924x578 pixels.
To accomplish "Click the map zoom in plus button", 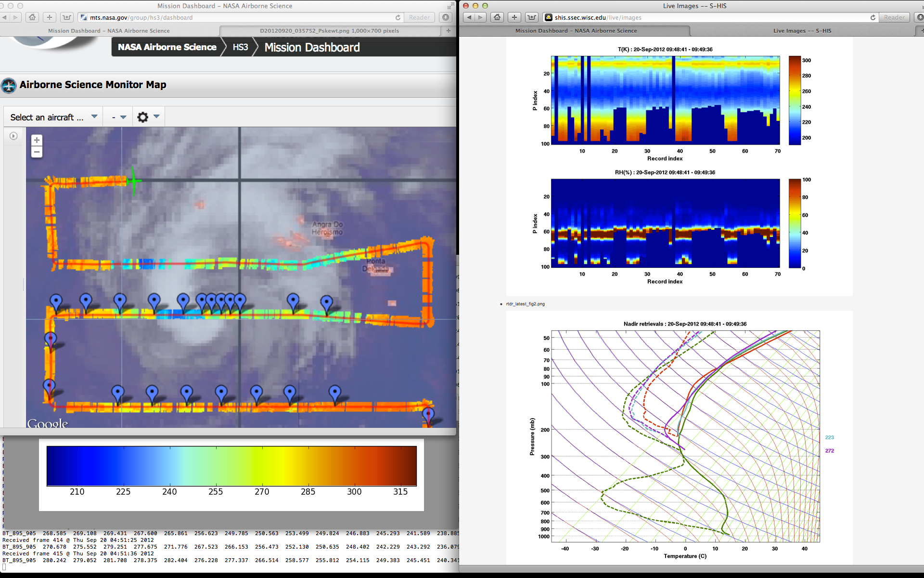I will pyautogui.click(x=37, y=140).
